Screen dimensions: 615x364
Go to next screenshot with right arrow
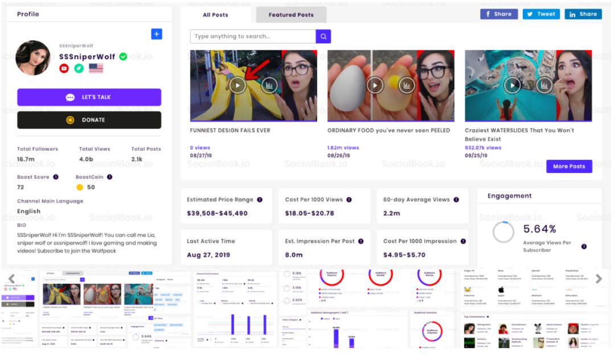pos(598,279)
